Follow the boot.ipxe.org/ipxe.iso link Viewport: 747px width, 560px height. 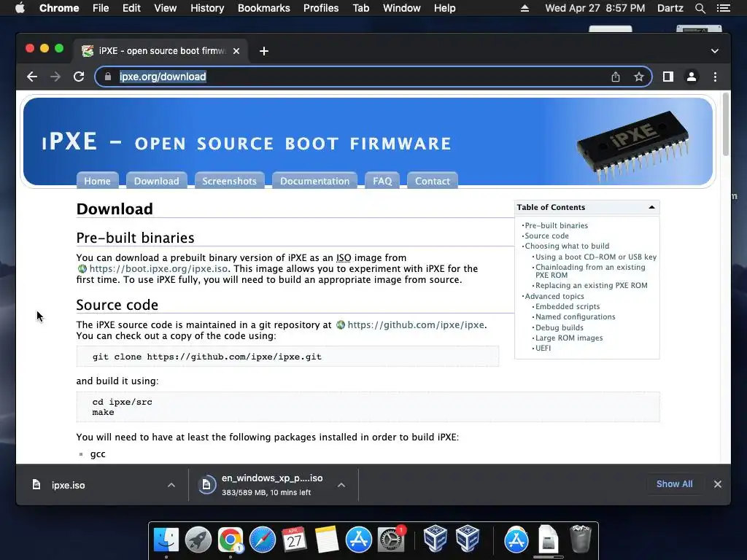[x=158, y=268]
